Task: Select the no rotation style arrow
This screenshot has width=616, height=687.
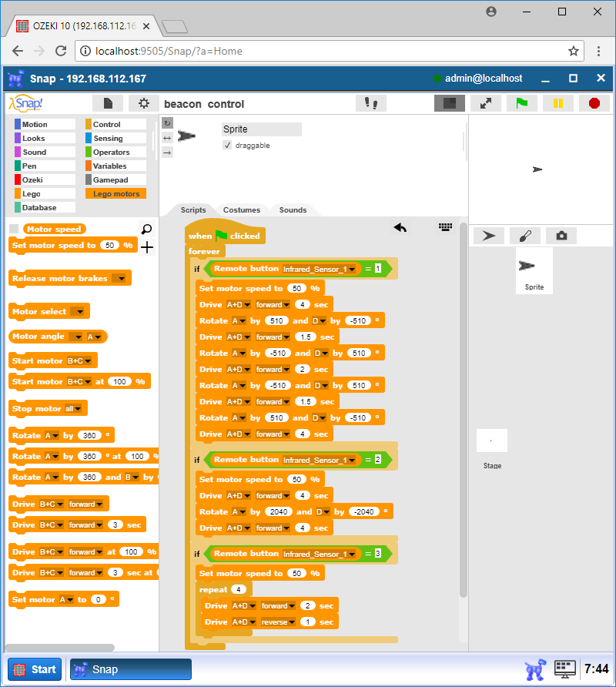Action: [x=167, y=152]
